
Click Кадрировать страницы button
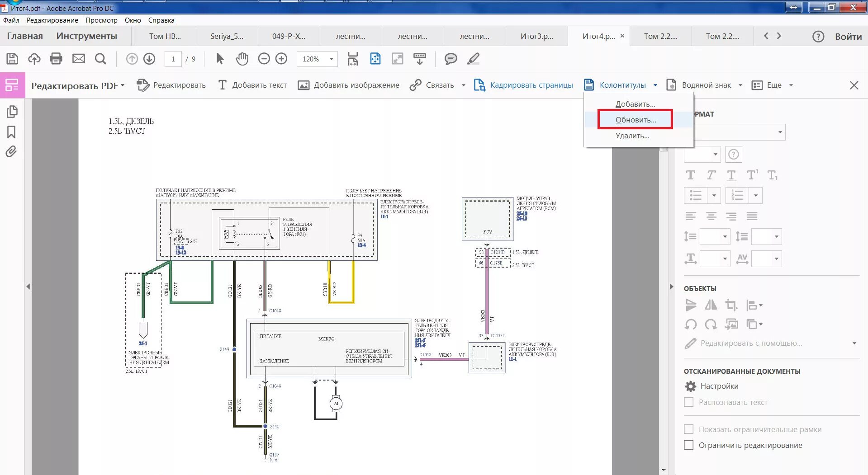coord(523,85)
